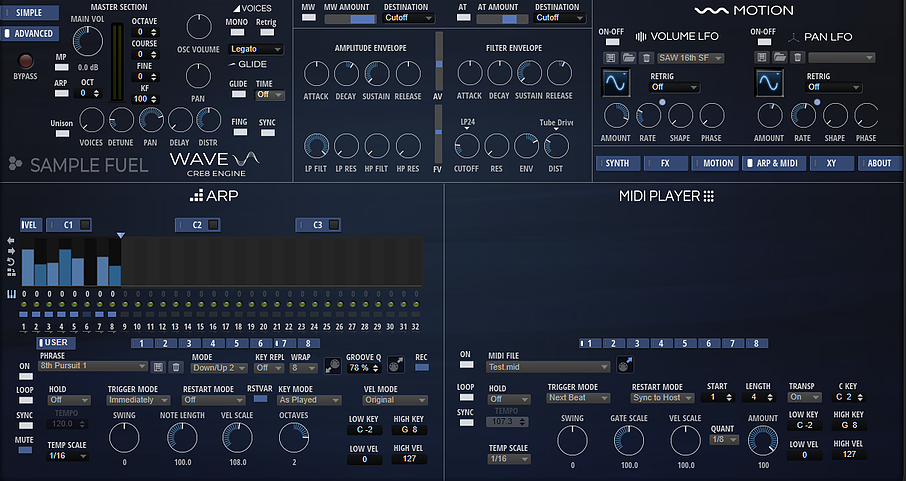Image resolution: width=906 pixels, height=481 pixels.
Task: Open arp Mode Down/Up 2 dropdown
Action: coord(219,368)
